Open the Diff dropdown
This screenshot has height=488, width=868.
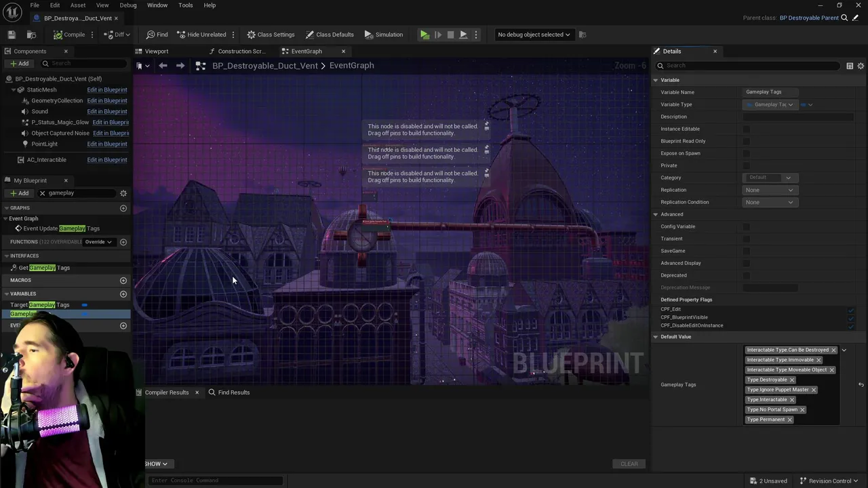coord(118,35)
